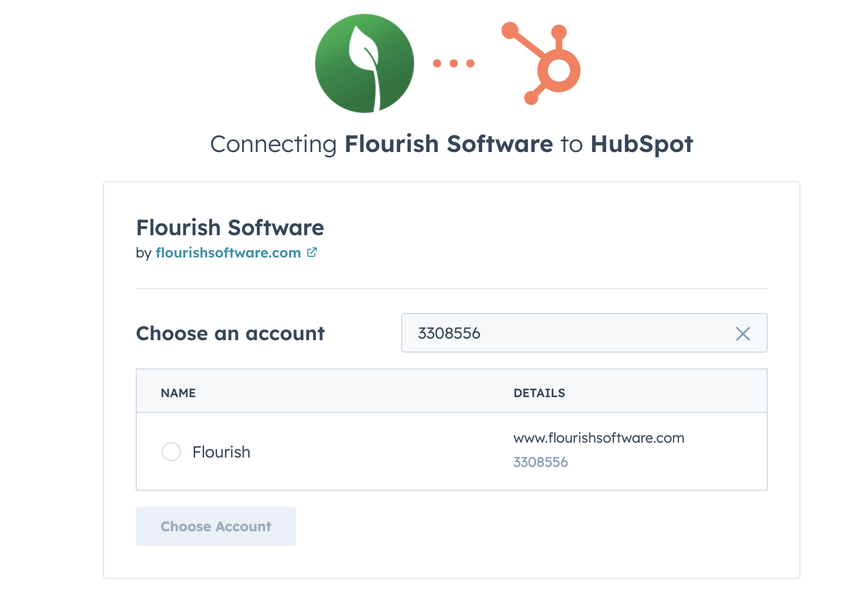The image size is (846, 616).
Task: Click the www.flourishsoftware.com domain in the details
Action: pos(599,438)
